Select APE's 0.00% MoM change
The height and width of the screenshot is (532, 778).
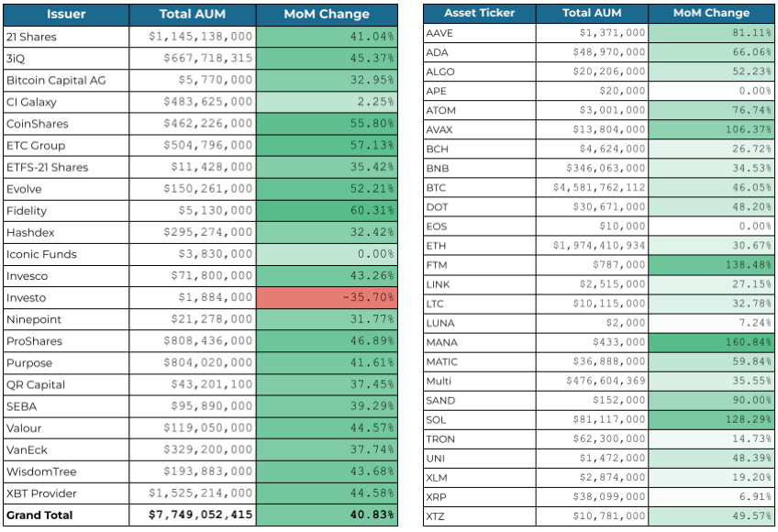(711, 92)
